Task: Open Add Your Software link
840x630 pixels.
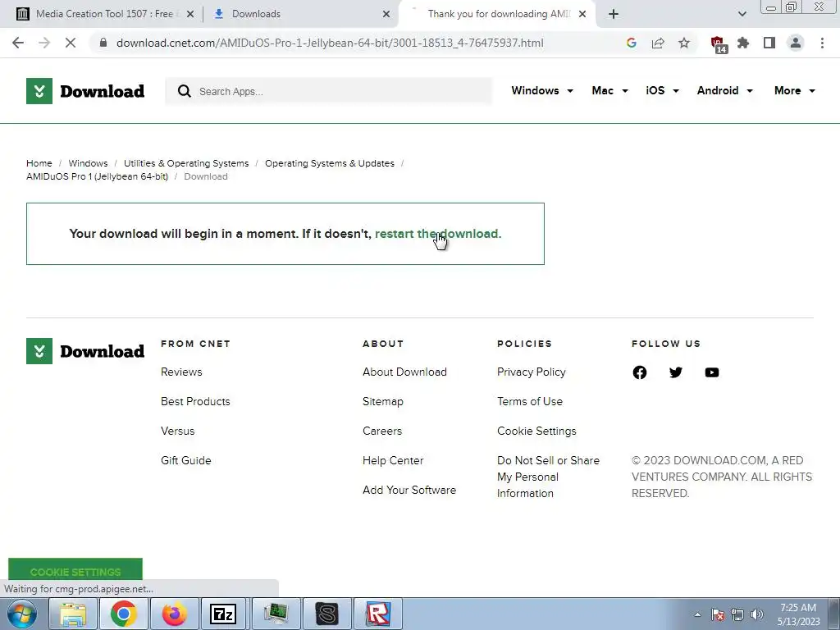Action: pyautogui.click(x=409, y=490)
